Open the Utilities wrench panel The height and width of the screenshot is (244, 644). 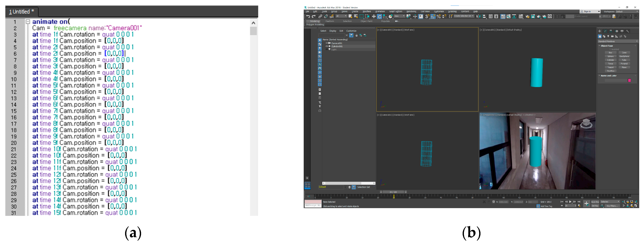627,31
